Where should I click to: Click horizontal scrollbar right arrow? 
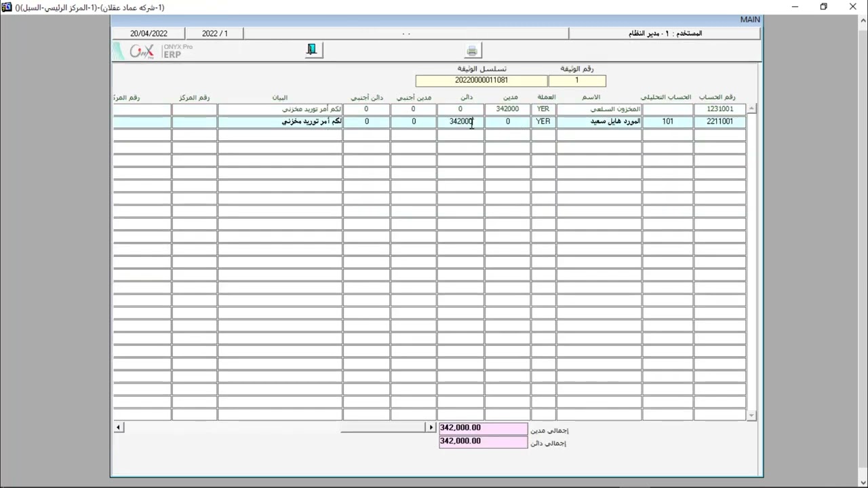(x=431, y=427)
